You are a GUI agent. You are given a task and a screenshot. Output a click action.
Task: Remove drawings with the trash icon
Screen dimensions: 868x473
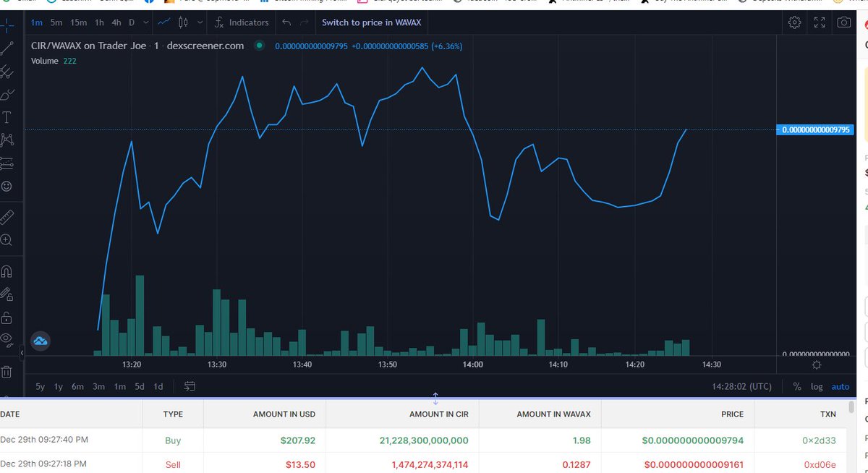[x=7, y=372]
